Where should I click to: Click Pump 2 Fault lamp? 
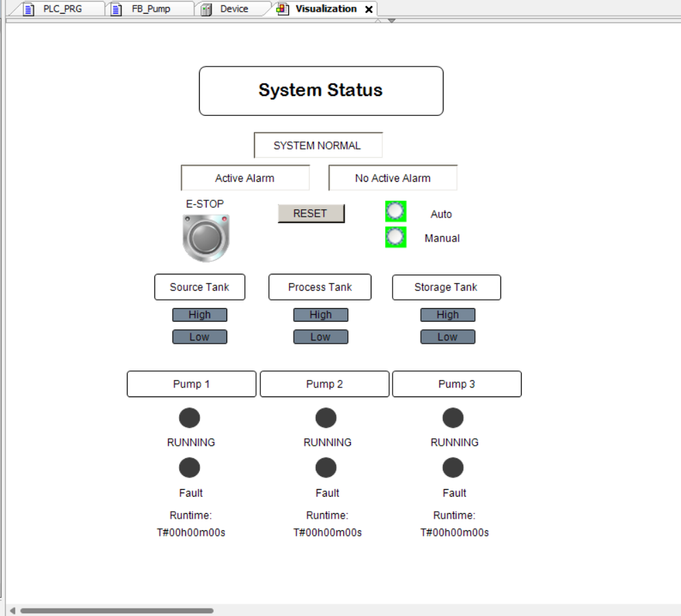tap(325, 468)
